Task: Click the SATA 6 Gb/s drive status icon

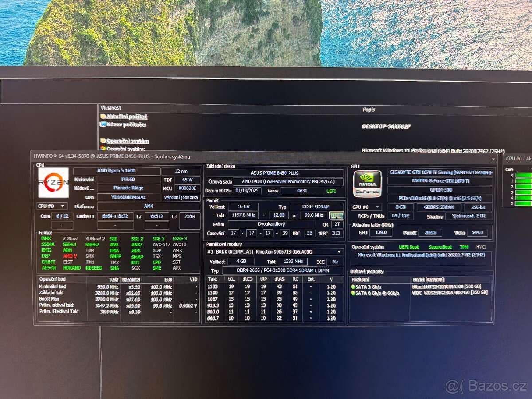Action: point(353,293)
